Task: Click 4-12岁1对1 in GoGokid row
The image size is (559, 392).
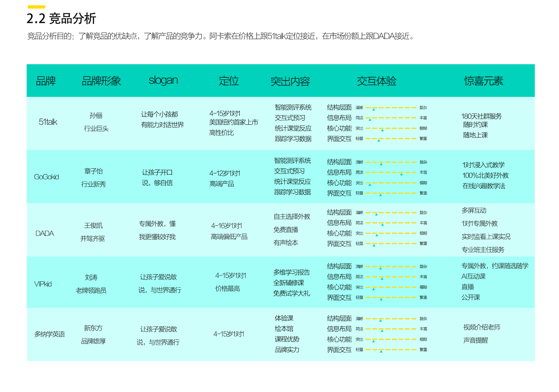Action: coord(225,173)
